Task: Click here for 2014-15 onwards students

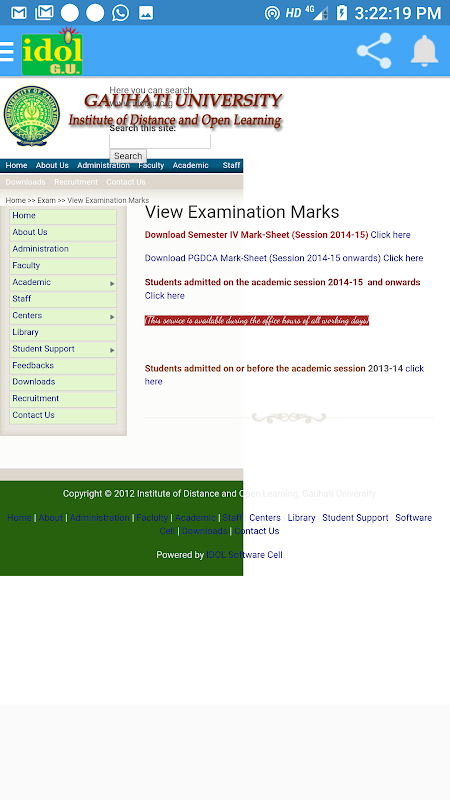Action: click(164, 296)
